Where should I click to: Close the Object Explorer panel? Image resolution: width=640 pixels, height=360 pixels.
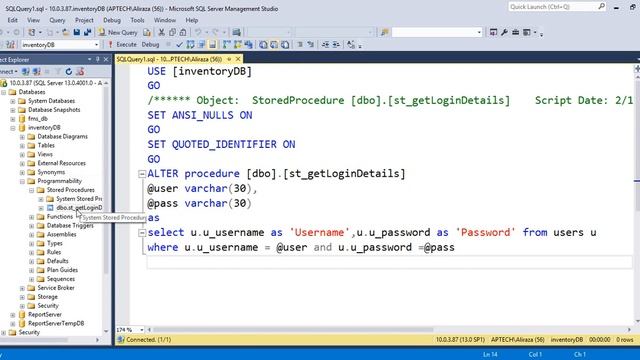click(x=106, y=60)
